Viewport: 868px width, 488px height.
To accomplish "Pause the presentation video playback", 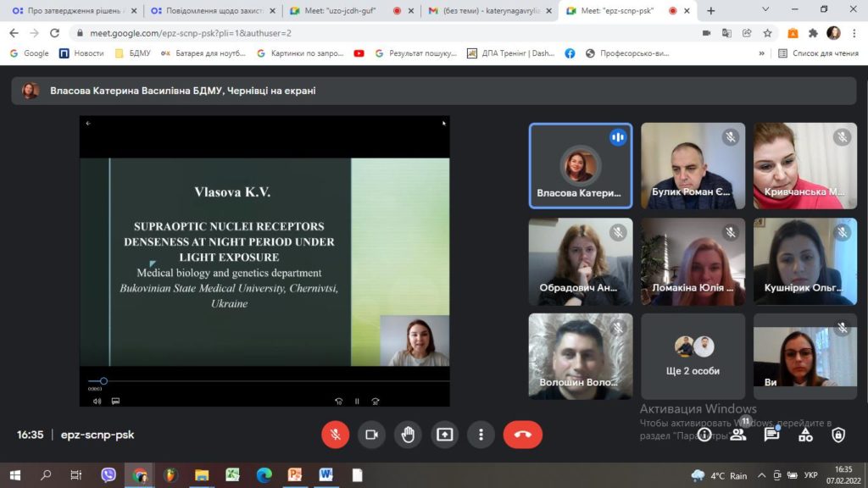I will 357,402.
